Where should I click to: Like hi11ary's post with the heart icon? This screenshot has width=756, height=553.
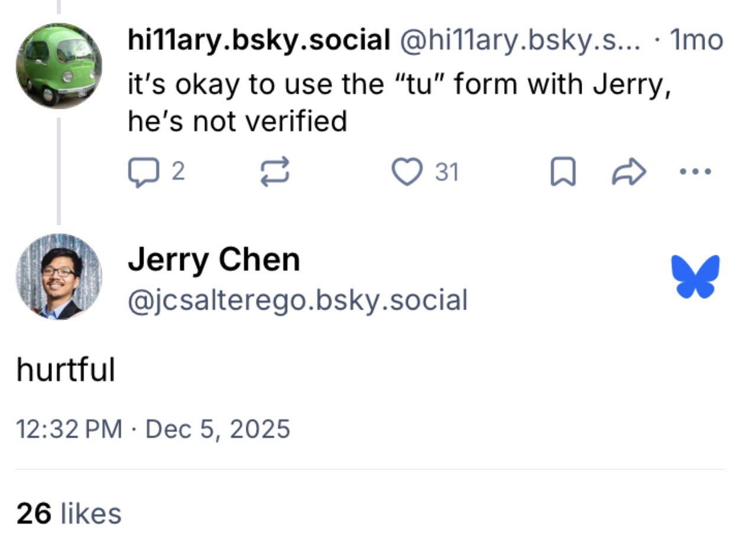pyautogui.click(x=406, y=173)
